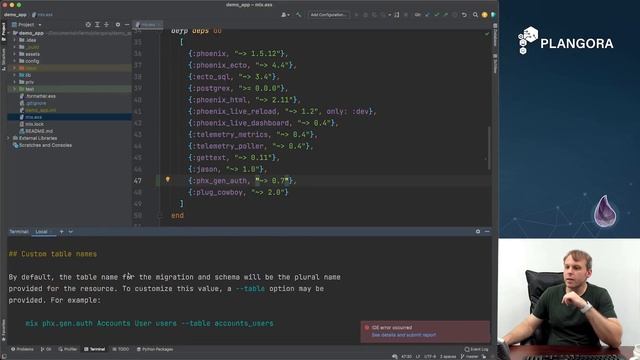
Task: Open Project panel gear options
Action: click(118, 25)
